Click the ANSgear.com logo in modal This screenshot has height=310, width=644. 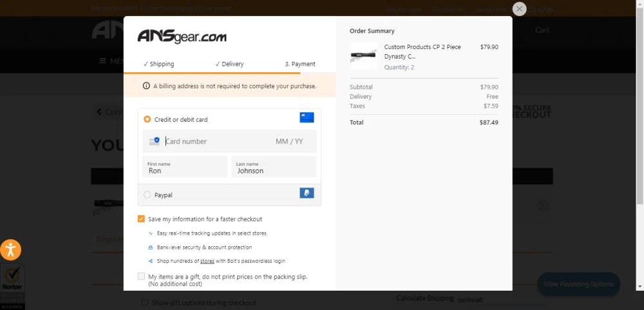pos(182,37)
